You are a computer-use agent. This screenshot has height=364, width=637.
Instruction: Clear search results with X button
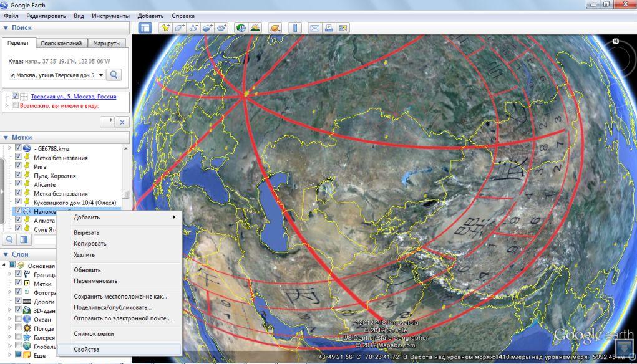tap(122, 122)
